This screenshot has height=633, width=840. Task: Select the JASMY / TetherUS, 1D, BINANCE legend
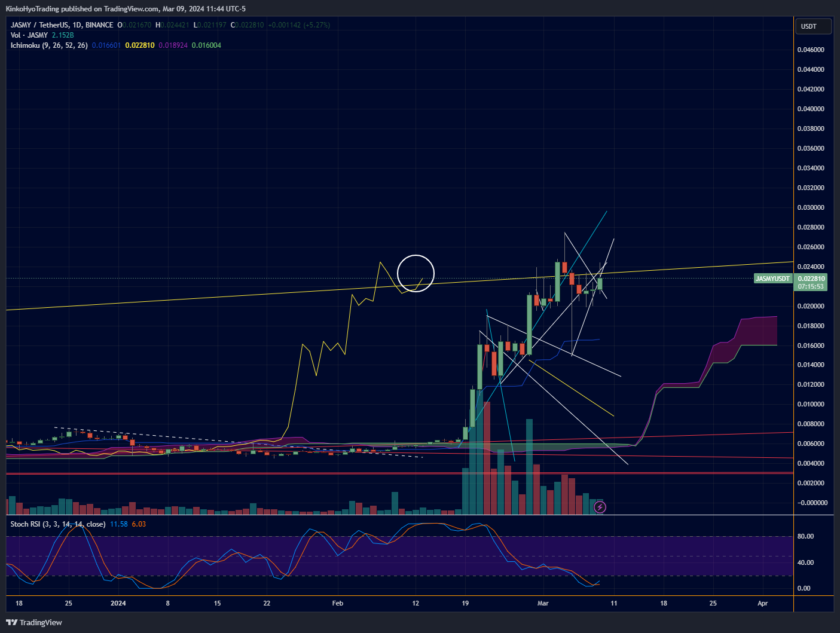(x=62, y=25)
